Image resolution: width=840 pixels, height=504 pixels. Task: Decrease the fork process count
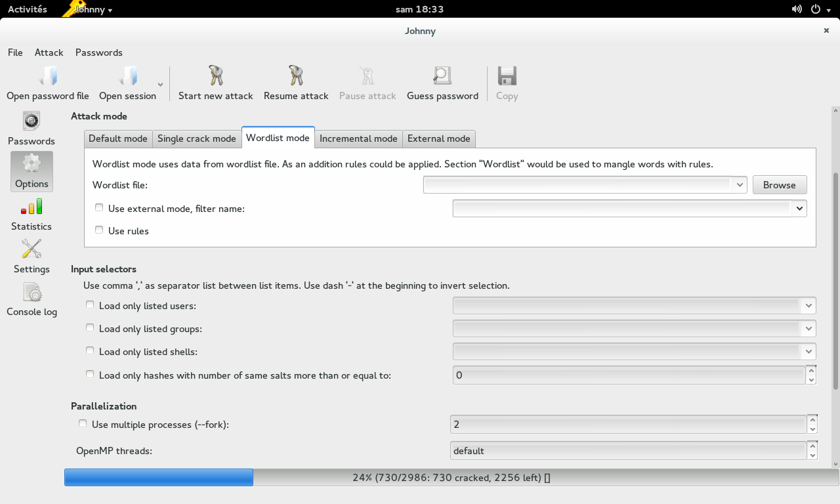coord(812,429)
